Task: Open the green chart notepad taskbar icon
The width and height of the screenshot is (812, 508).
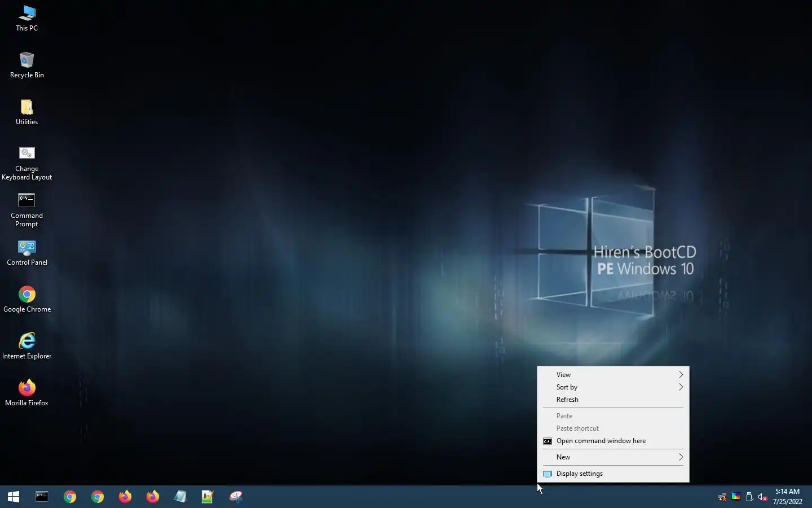Action: click(208, 497)
